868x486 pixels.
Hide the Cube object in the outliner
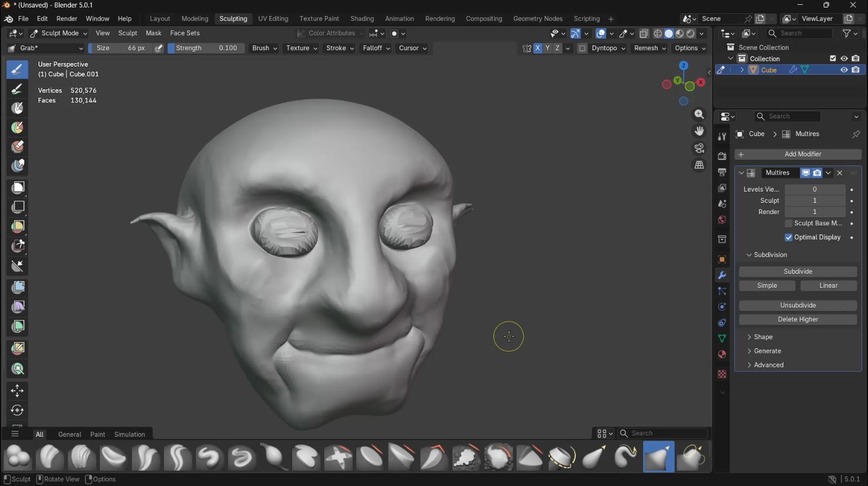click(844, 70)
